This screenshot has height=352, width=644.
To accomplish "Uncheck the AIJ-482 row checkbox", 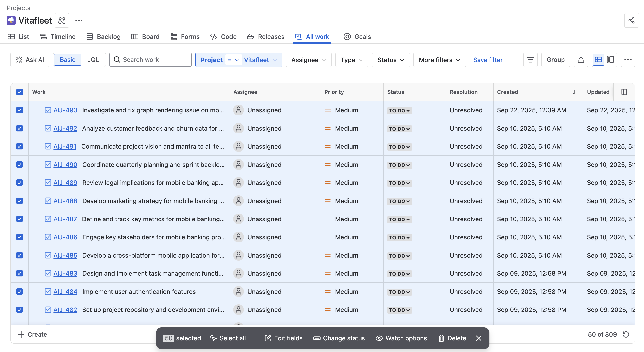I will coord(19,310).
